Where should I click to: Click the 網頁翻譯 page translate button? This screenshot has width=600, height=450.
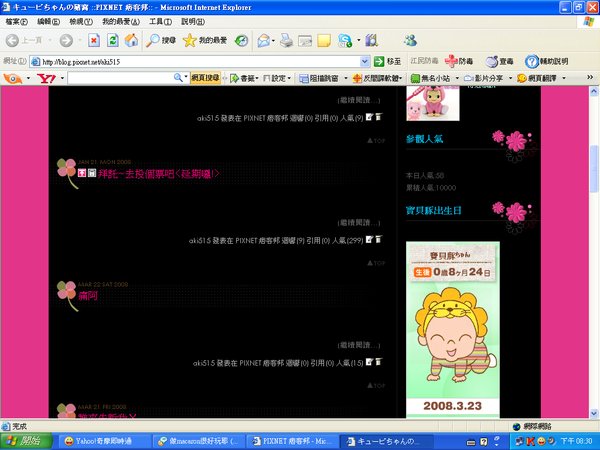[537, 78]
